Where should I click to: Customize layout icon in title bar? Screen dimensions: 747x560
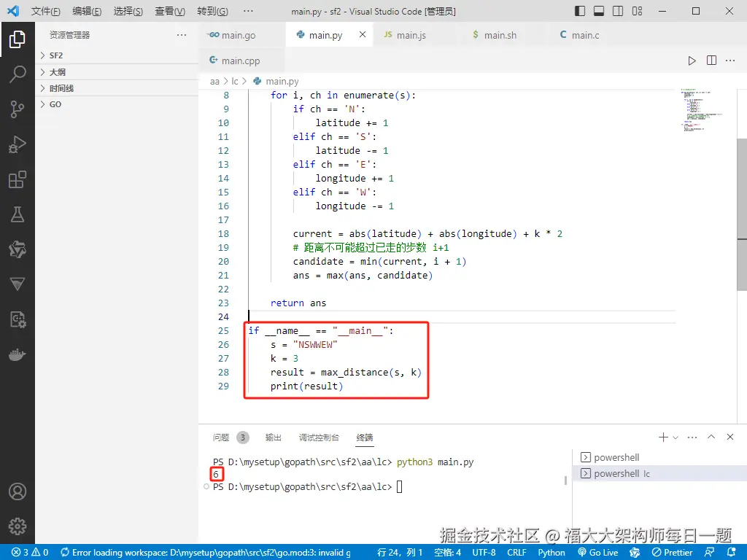tap(637, 11)
